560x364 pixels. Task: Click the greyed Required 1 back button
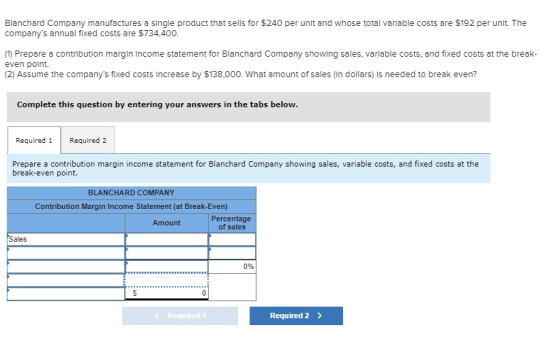[x=180, y=316]
